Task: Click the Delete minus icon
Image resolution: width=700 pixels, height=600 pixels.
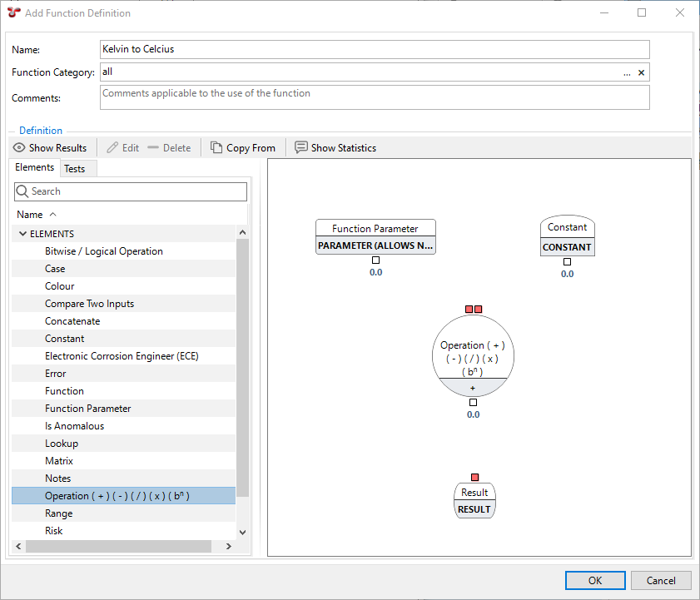Action: (153, 148)
